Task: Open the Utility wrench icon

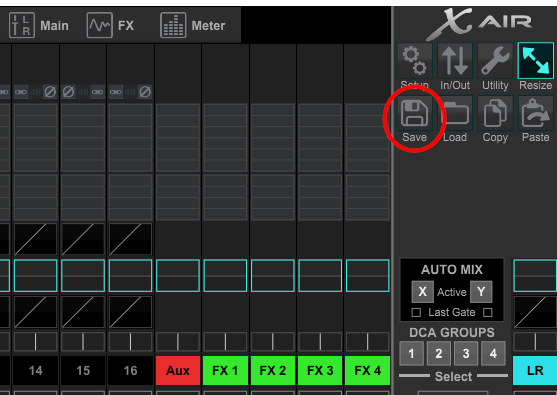Action: [x=495, y=61]
